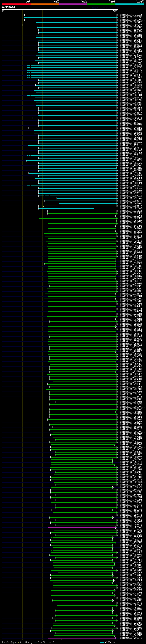The height and width of the screenshot is (644, 146).
Task: Click the query end position 573
Action: point(115,11)
